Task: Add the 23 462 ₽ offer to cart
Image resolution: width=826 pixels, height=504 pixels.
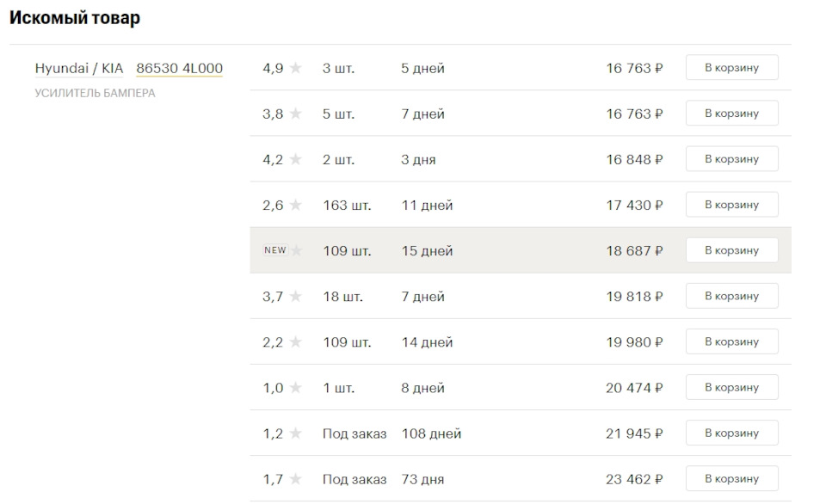Action: [731, 479]
